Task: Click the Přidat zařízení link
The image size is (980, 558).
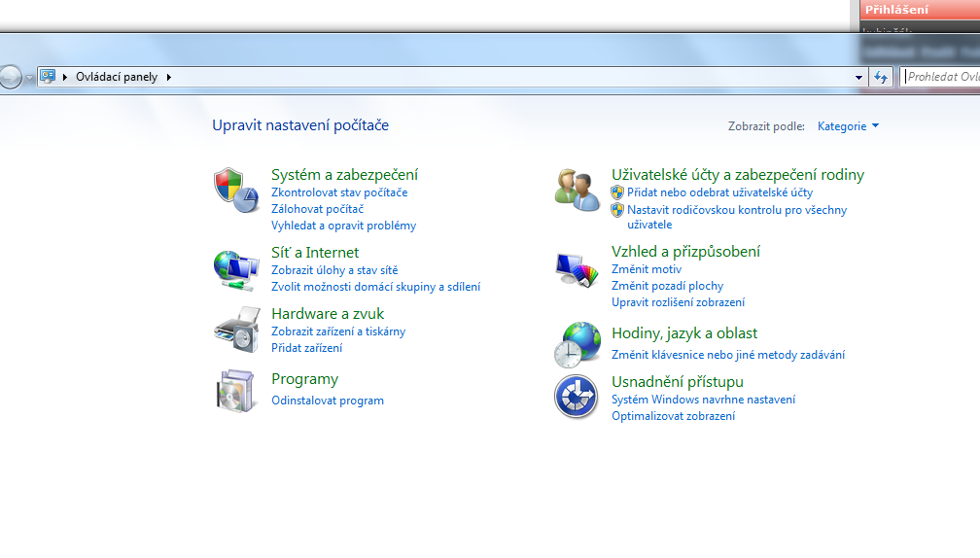Action: [x=307, y=348]
